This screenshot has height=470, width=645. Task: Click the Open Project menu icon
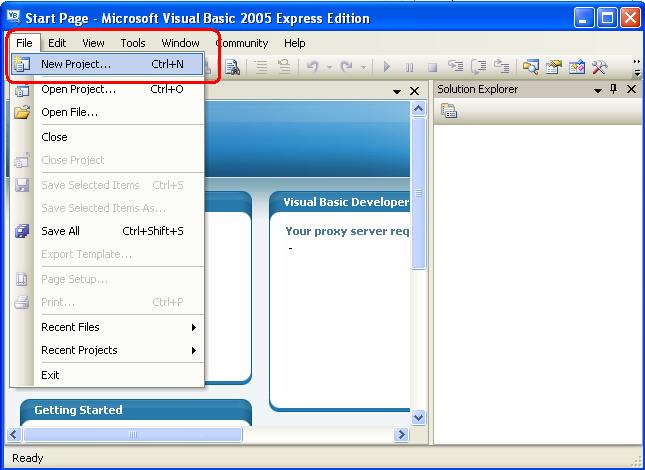coord(22,90)
